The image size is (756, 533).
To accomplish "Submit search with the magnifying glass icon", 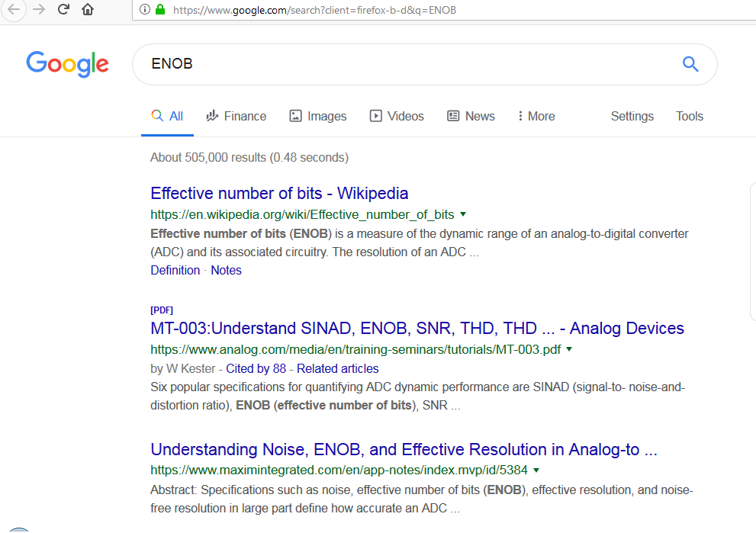I will coord(690,63).
